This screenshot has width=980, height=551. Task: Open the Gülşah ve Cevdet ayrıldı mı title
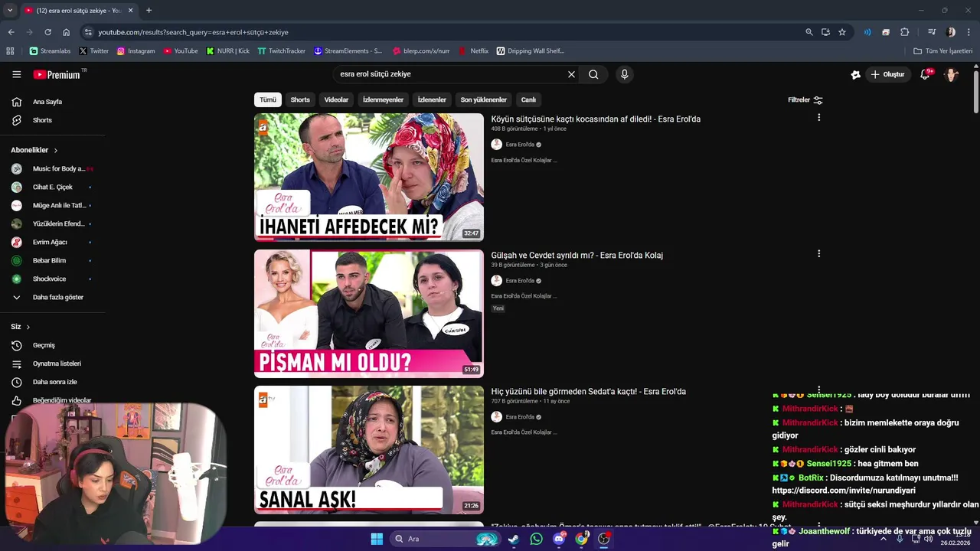[577, 256]
